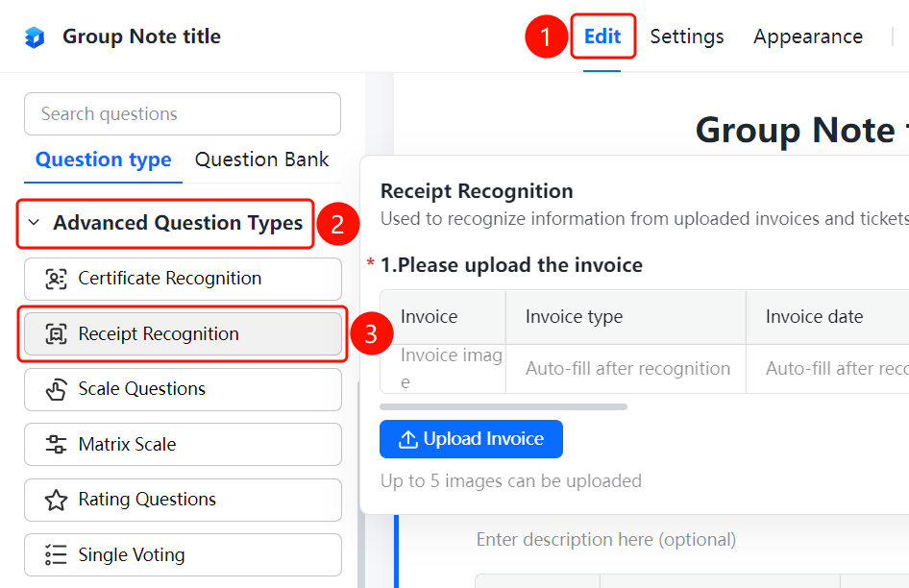
Task: Click the optional description field
Action: 605,540
